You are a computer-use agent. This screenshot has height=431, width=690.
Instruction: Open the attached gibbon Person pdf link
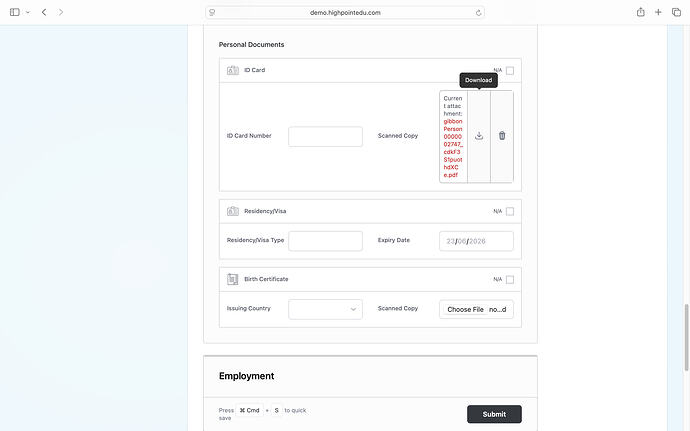point(453,148)
